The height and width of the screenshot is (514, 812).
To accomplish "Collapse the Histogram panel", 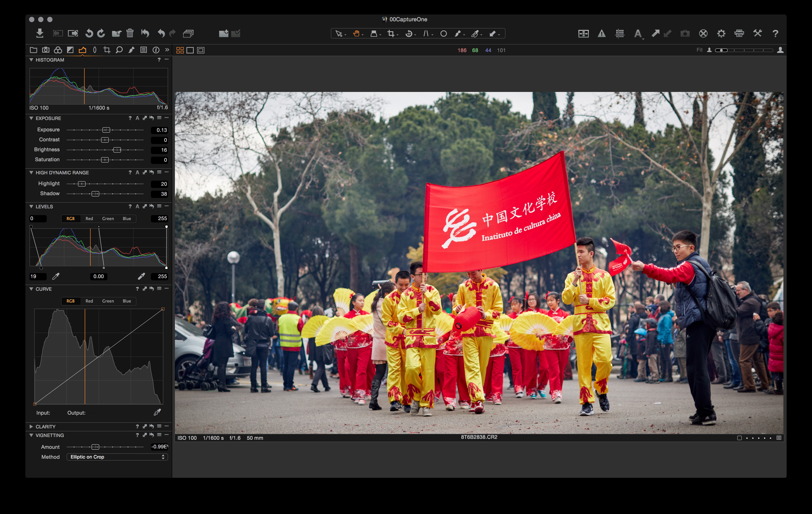I will tap(31, 60).
